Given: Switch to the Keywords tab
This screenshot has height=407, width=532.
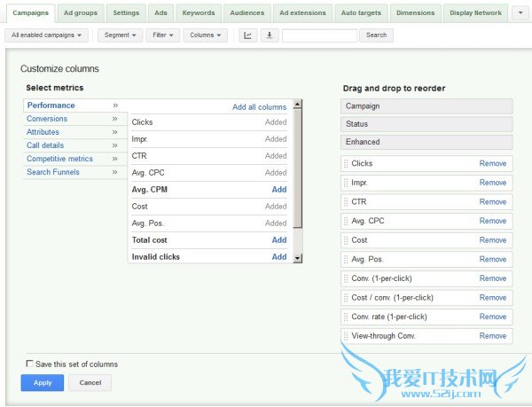Looking at the screenshot, I should click(x=197, y=13).
